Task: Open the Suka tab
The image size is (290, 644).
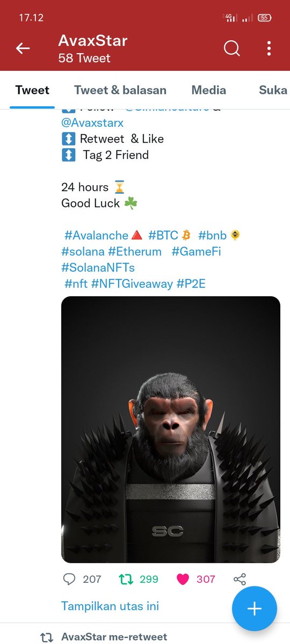Action: tap(273, 90)
